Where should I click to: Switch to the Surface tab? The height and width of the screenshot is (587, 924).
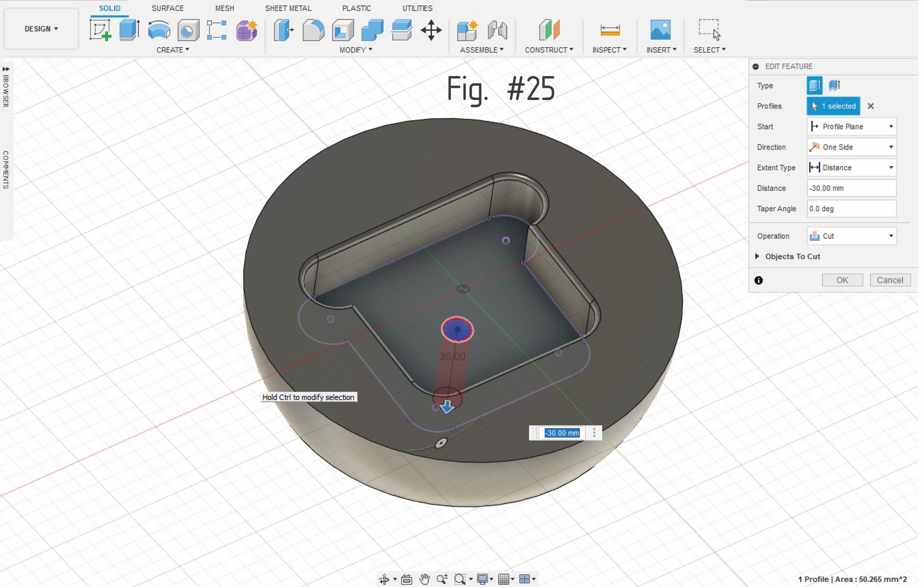(x=167, y=8)
